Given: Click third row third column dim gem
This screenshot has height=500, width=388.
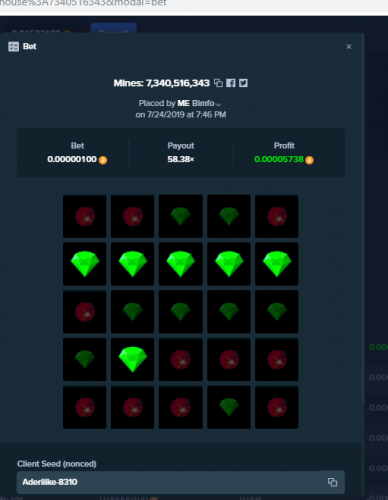Looking at the screenshot, I should [x=181, y=312].
